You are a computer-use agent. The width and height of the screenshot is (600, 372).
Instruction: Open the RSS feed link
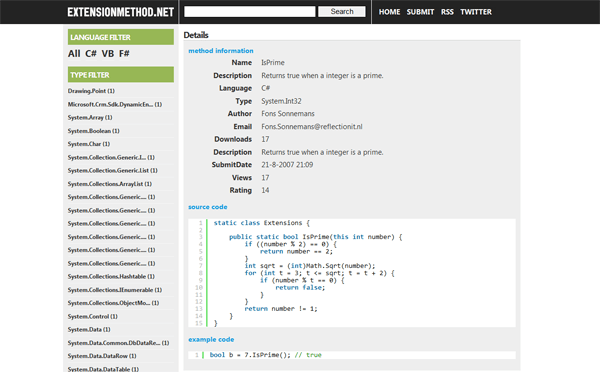(x=447, y=12)
